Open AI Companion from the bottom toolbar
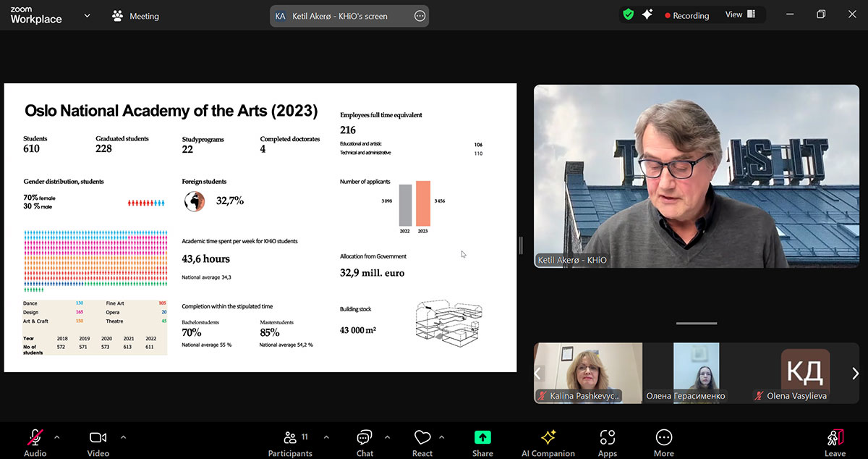This screenshot has height=459, width=868. click(548, 442)
